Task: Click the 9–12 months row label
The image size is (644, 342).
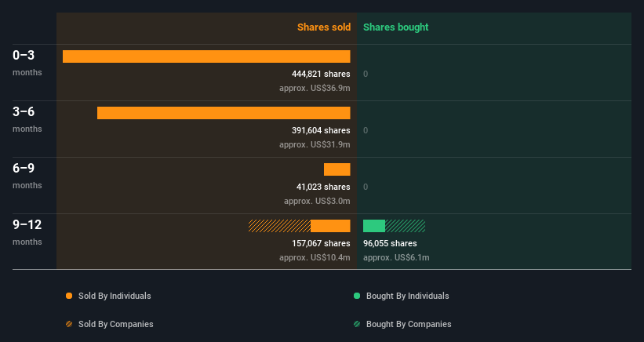Action: click(27, 232)
